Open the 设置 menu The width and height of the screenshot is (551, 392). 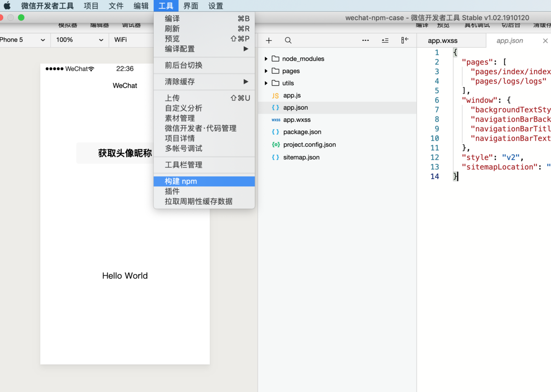[215, 6]
